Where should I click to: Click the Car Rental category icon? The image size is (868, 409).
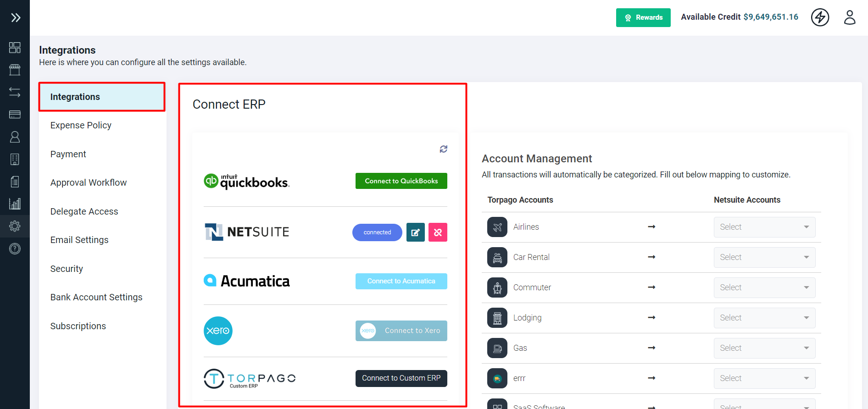(x=497, y=257)
